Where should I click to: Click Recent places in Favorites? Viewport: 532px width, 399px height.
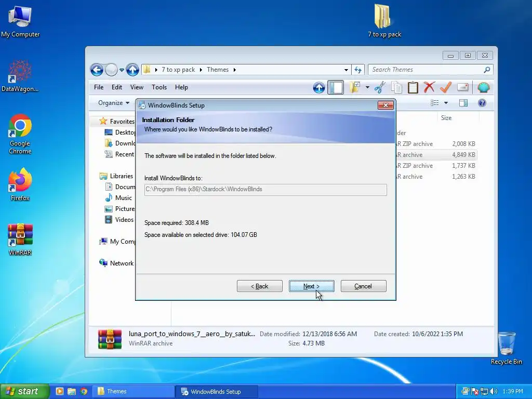[x=119, y=154]
